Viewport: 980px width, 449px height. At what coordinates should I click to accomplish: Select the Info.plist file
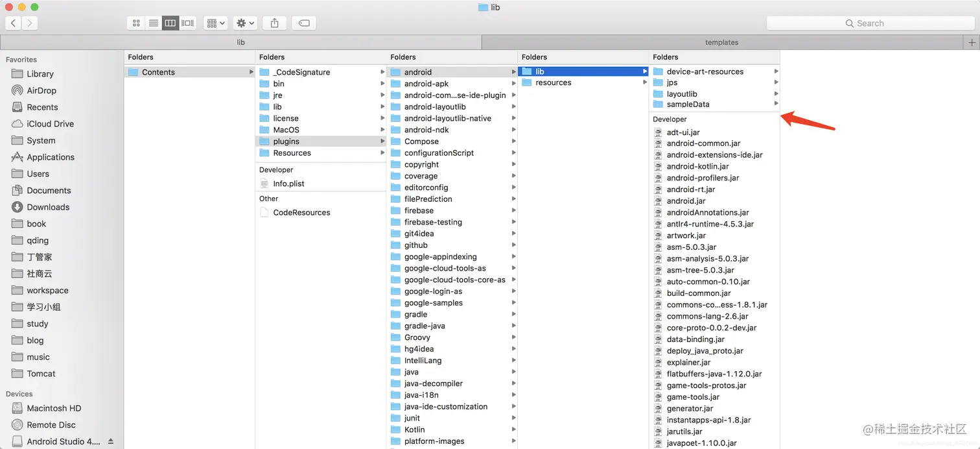tap(321, 184)
